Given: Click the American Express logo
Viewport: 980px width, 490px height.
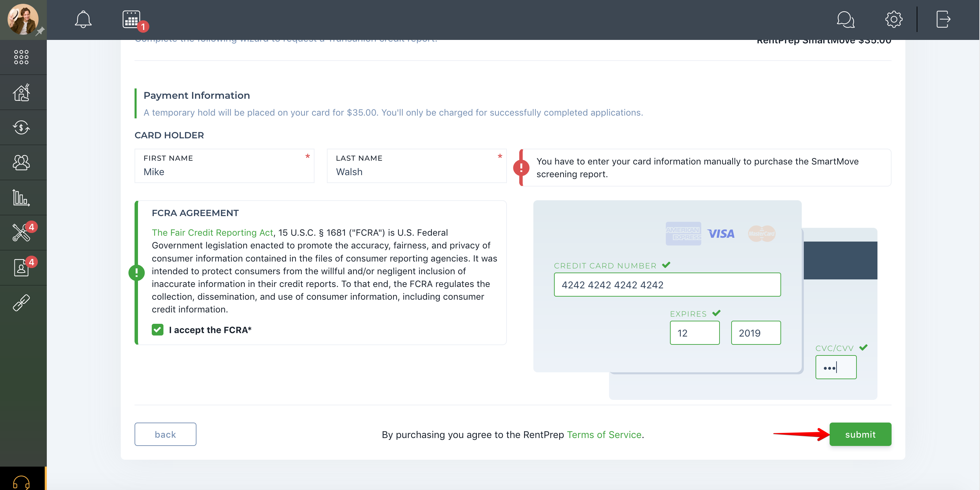Looking at the screenshot, I should (683, 234).
